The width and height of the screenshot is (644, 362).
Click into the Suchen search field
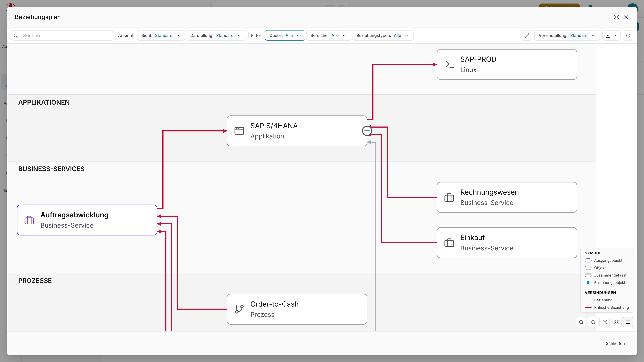coord(62,36)
